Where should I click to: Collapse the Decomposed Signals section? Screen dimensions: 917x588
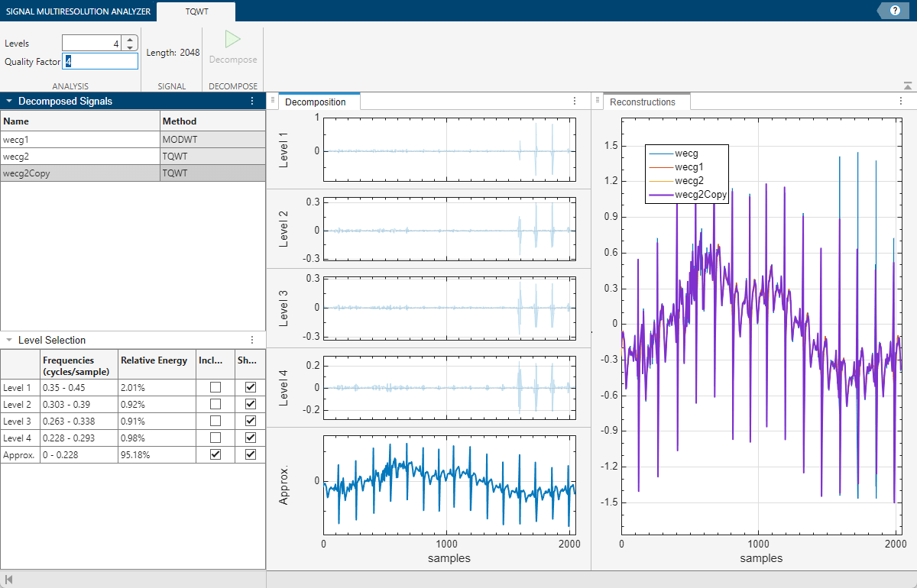pos(8,101)
